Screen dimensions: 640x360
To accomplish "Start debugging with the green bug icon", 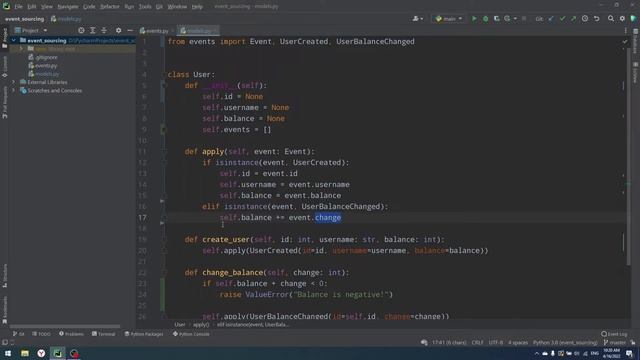I will (485, 19).
